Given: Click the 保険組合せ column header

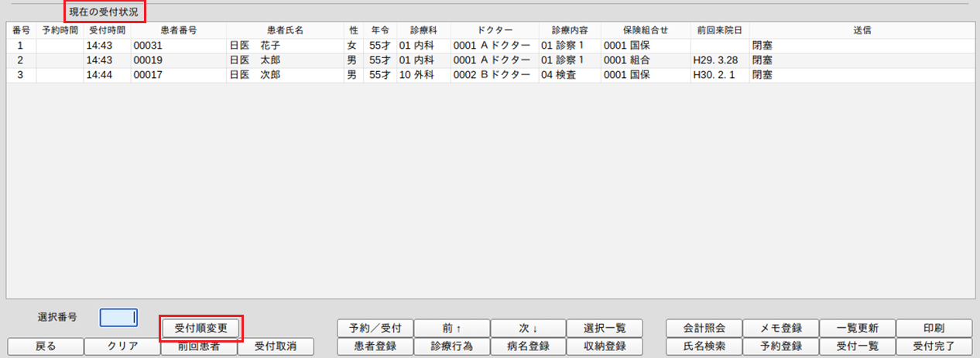Looking at the screenshot, I should click(x=646, y=30).
